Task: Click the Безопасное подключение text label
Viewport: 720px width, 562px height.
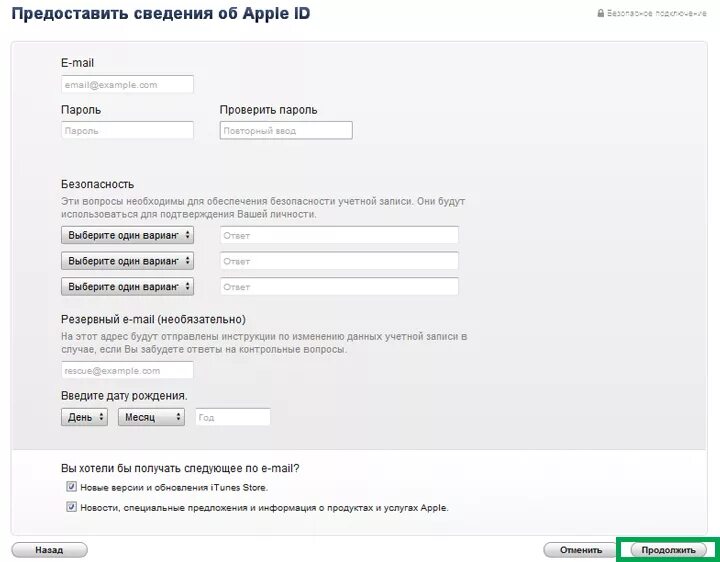Action: click(657, 13)
